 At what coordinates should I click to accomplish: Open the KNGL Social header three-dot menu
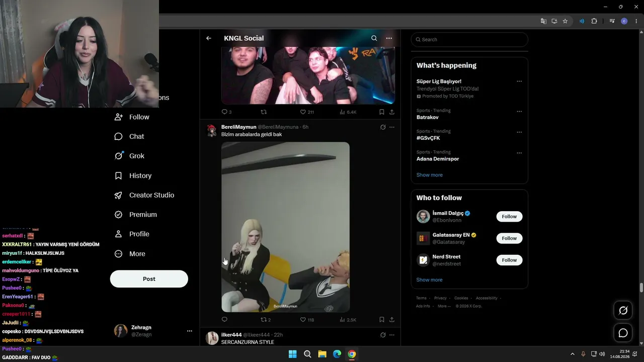[x=389, y=38]
